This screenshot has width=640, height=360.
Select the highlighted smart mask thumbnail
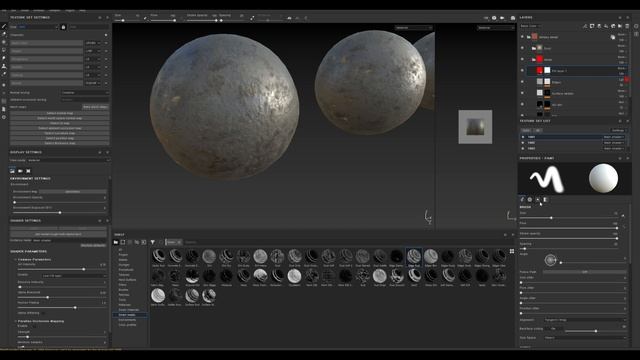(413, 257)
